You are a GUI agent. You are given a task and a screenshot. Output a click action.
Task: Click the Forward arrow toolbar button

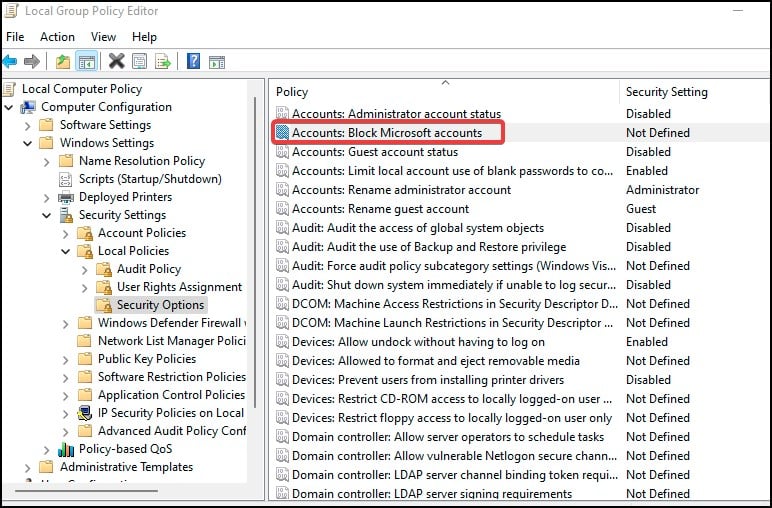coord(33,62)
